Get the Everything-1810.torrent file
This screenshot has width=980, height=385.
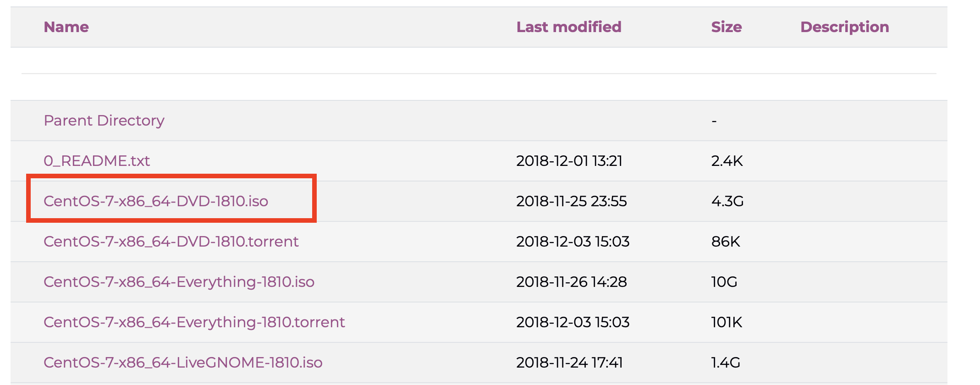pos(194,322)
